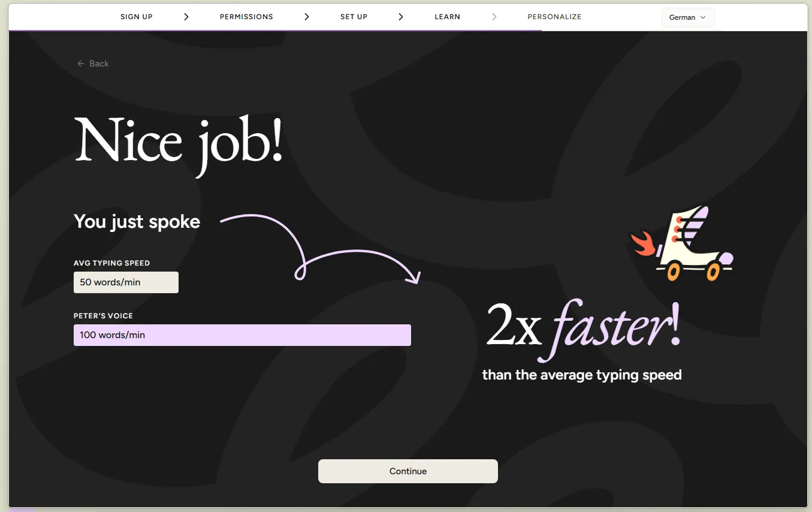Go to the SIGN UP step
The width and height of the screenshot is (812, 512).
(137, 17)
